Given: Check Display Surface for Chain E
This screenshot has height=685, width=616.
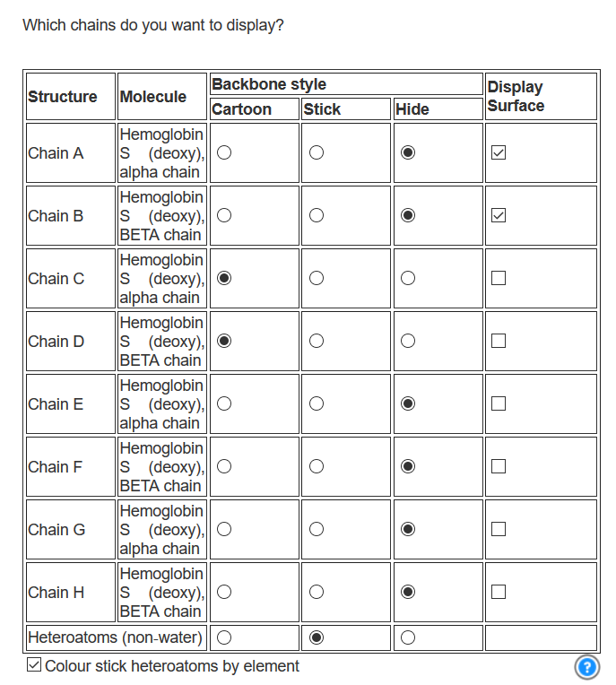Looking at the screenshot, I should 499,403.
